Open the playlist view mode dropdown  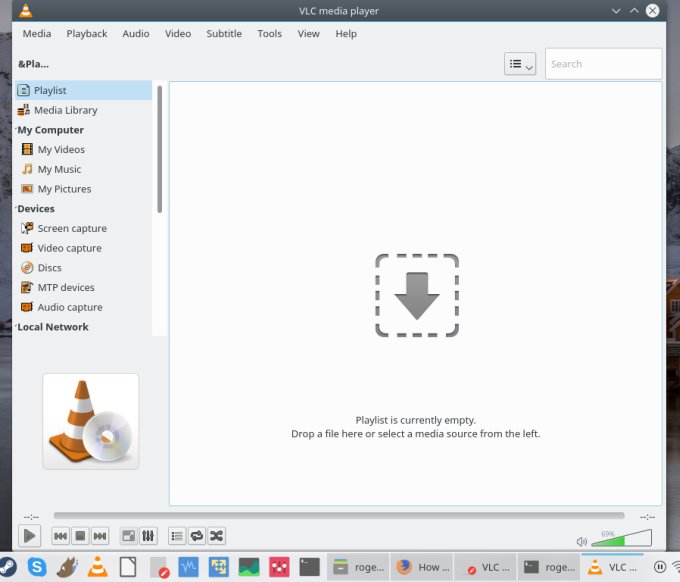[520, 64]
